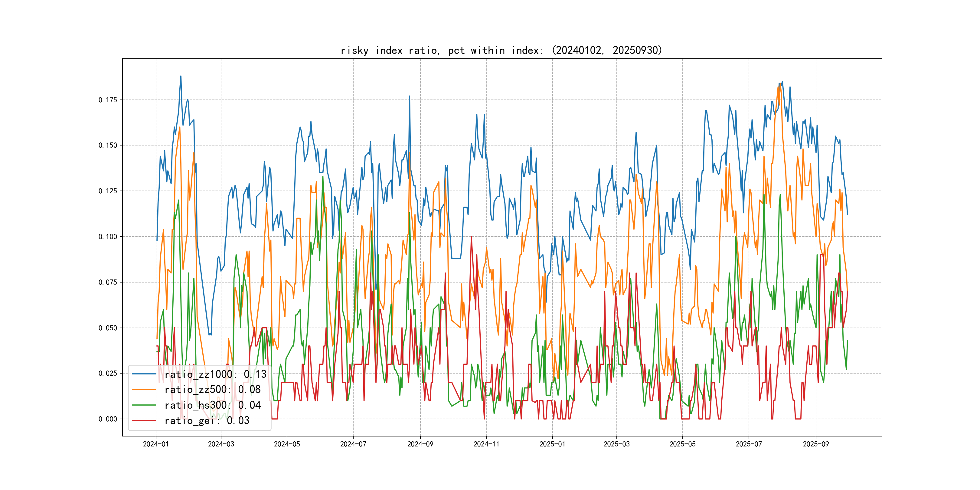This screenshot has height=490, width=980.
Task: Select the ratio_gei: 0.03 legend label
Action: [207, 421]
